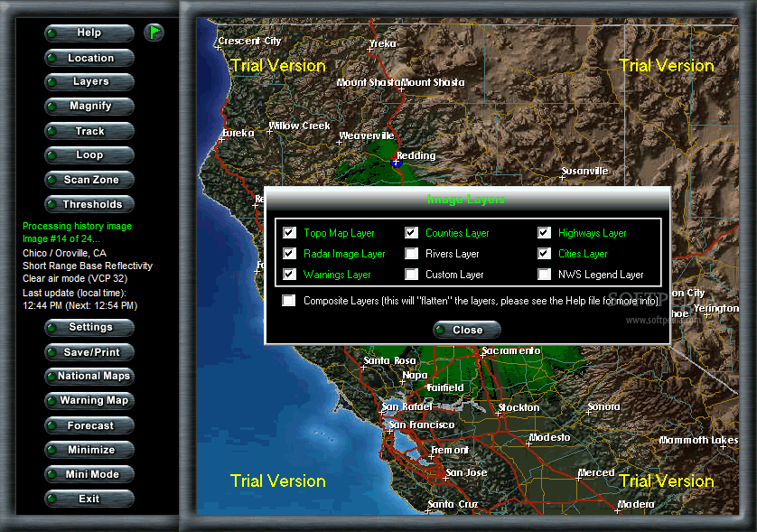Activate the Magnify tool
Screen dimensions: 757x532
point(89,107)
